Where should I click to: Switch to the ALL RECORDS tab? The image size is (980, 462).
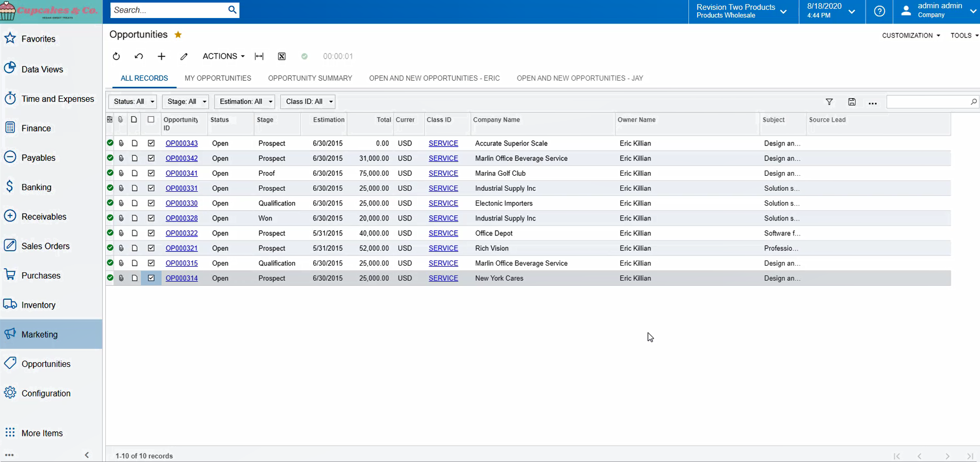tap(144, 78)
